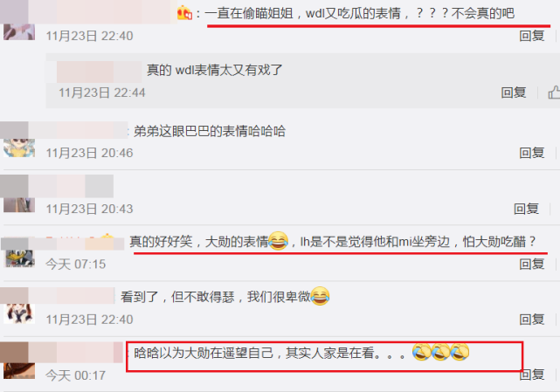The height and width of the screenshot is (392, 560).
Task: Click the crown badge icon beside the top comment
Action: point(184,13)
